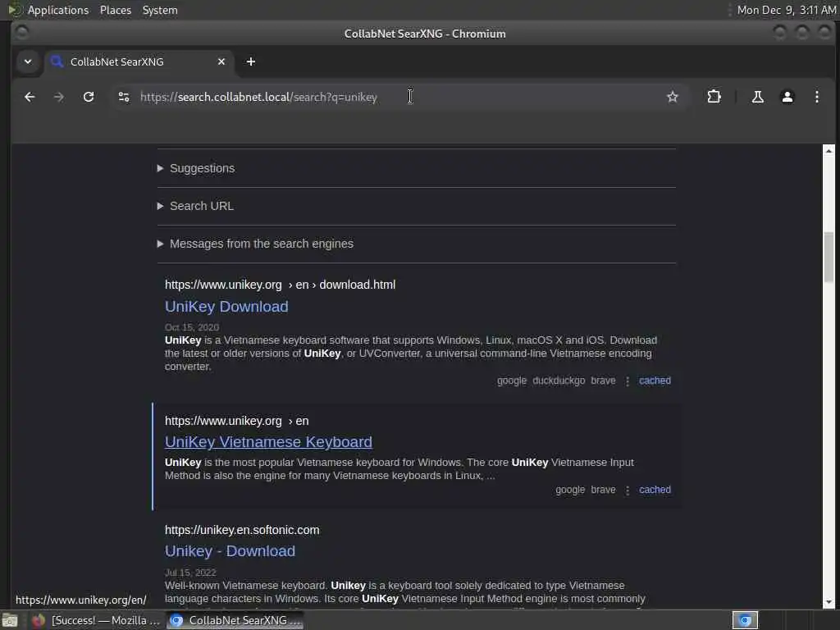
Task: Open the System menu
Action: (x=160, y=10)
